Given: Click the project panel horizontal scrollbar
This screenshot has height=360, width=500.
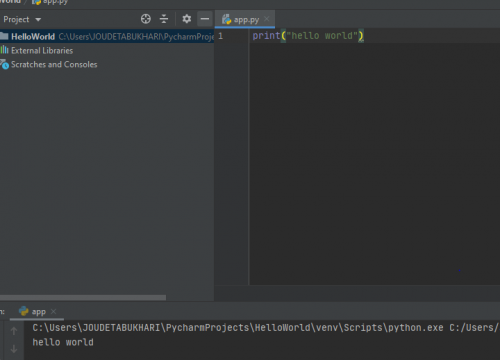Looking at the screenshot, I should tap(83, 297).
